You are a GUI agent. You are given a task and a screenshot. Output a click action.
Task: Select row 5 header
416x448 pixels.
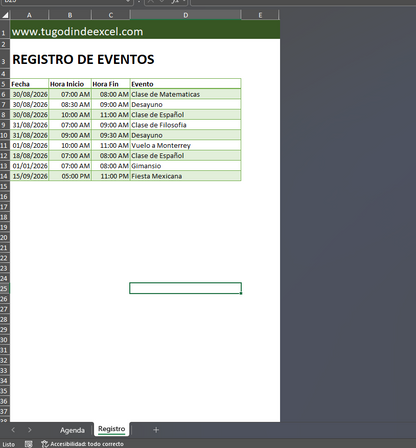(x=5, y=84)
